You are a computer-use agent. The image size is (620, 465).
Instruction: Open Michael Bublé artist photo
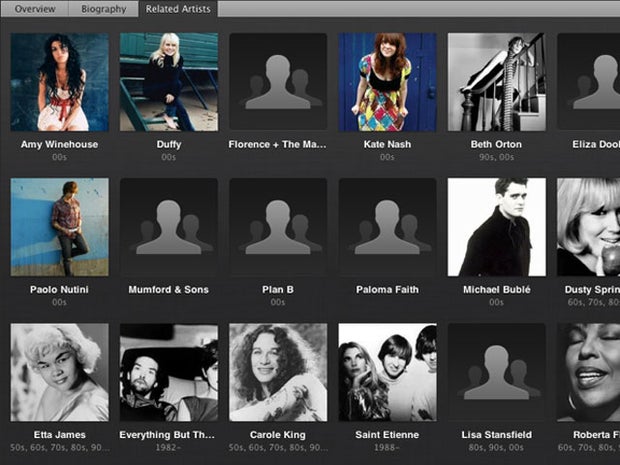[x=497, y=227]
